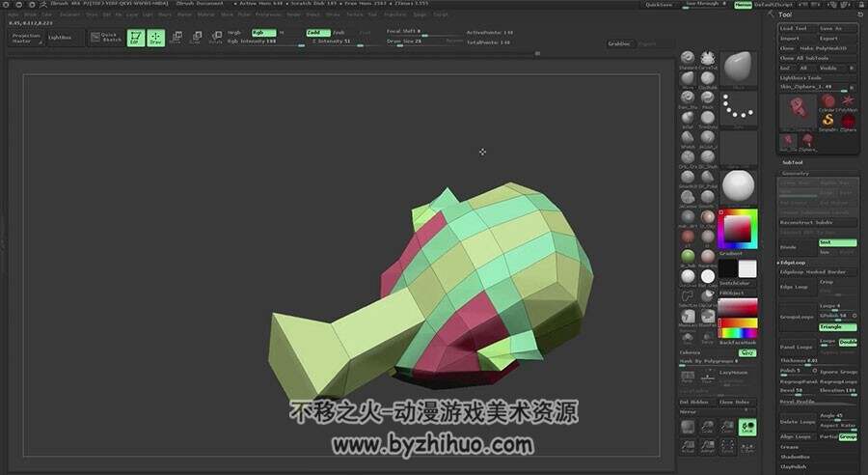Screen dimensions: 868x475
Task: Activate the Move transform icon
Action: tap(176, 38)
